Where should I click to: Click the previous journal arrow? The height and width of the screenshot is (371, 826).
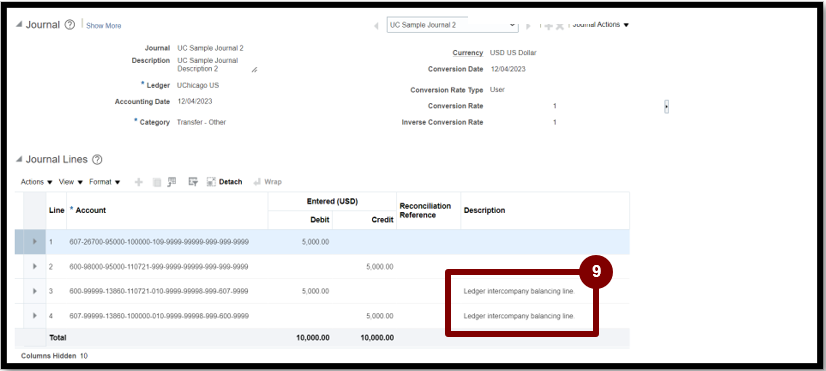pyautogui.click(x=376, y=26)
